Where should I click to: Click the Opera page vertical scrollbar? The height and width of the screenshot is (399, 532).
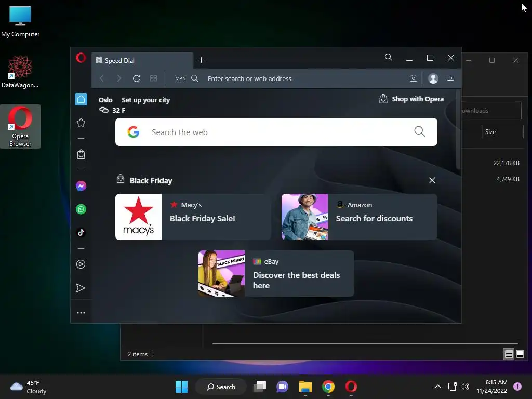458,129
